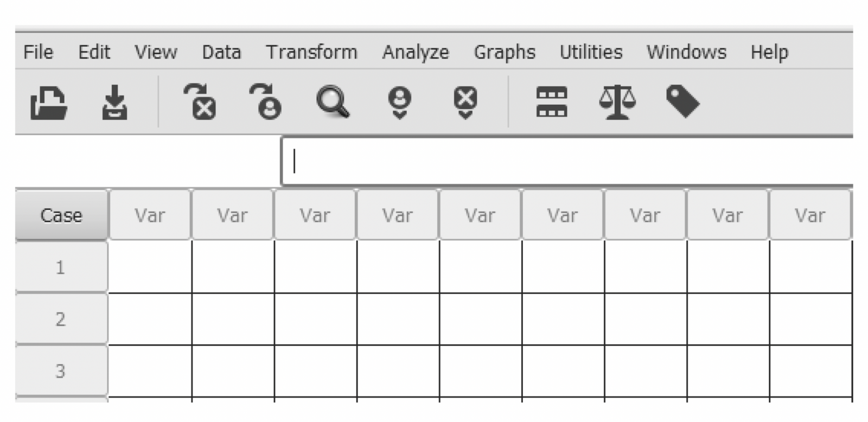Click the Open file folder icon
This screenshot has width=868, height=422.
click(49, 103)
